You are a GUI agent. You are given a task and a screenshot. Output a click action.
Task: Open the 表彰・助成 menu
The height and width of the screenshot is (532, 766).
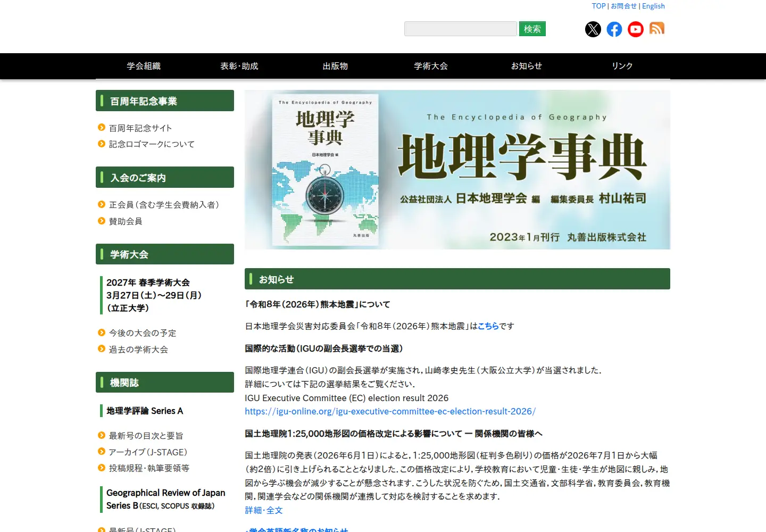coord(239,66)
